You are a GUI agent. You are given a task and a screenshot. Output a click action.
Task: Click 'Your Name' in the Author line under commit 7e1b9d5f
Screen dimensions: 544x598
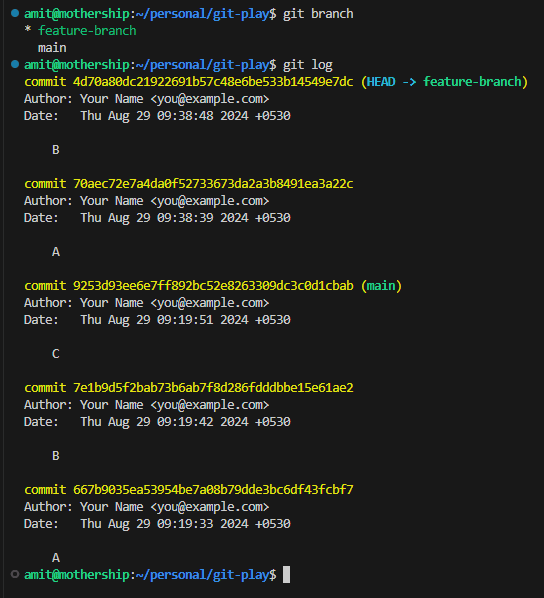point(111,405)
